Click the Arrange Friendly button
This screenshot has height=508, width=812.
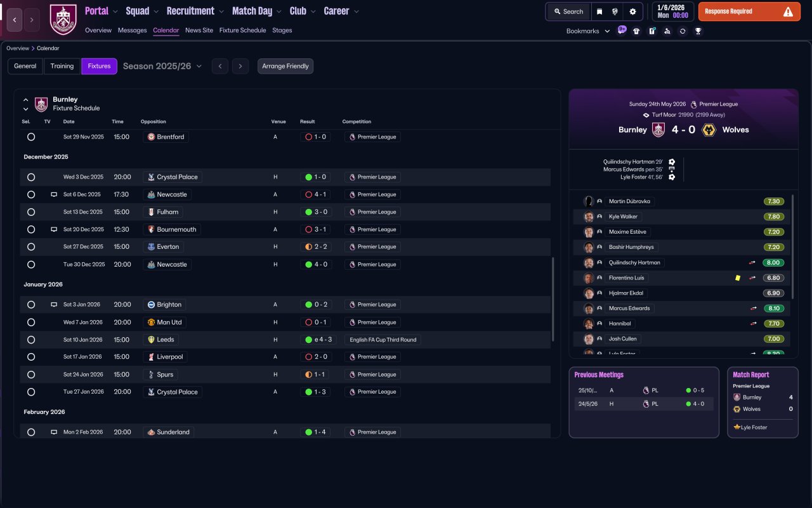[285, 66]
